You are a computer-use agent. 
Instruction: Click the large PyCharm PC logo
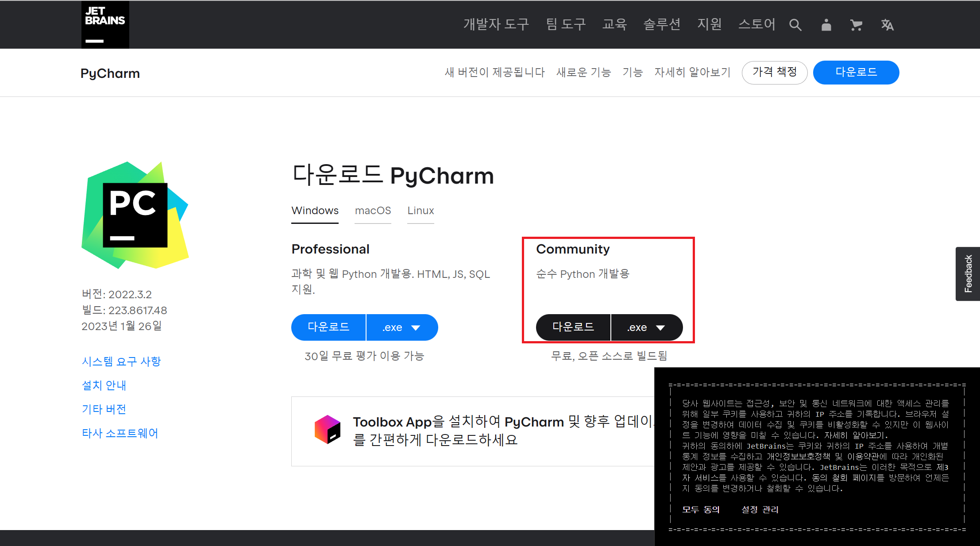(135, 215)
